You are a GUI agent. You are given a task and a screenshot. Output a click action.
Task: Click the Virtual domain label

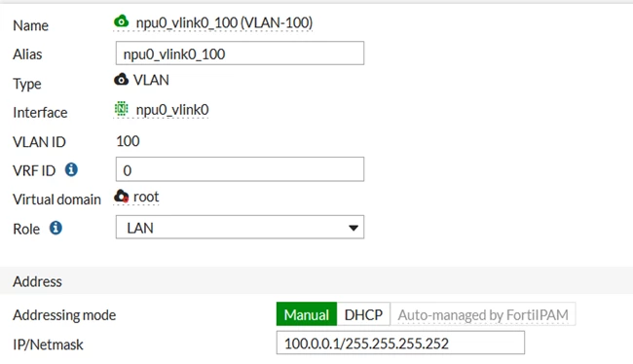point(56,200)
